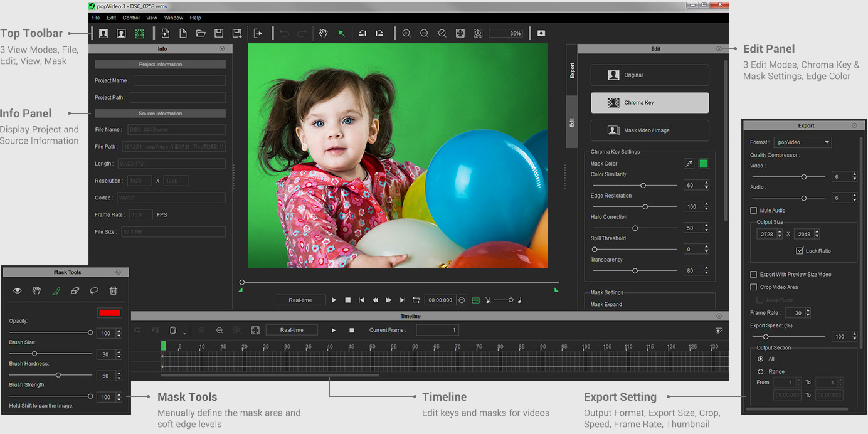Select the Original edit mode button
This screenshot has height=434, width=868.
click(x=650, y=75)
